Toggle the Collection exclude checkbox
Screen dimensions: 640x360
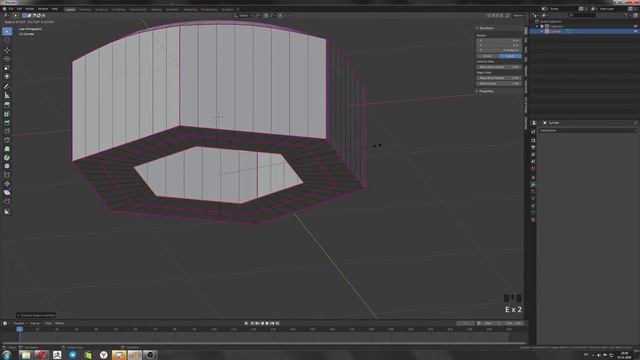(542, 27)
